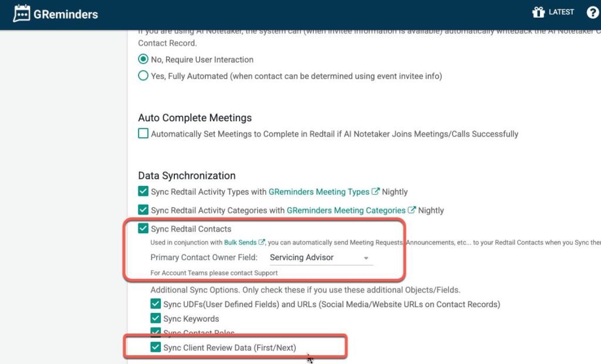Toggle Sync UDFs and URLs checkbox
Viewport: 601px width, 364px height.
(156, 304)
